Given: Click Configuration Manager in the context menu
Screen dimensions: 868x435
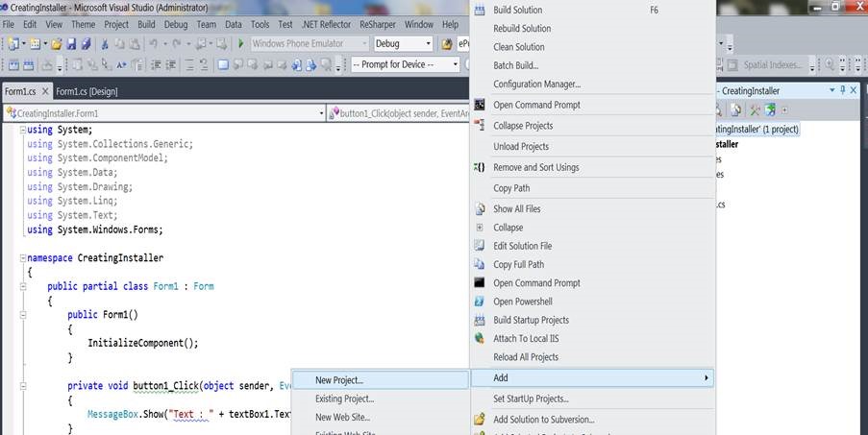Looking at the screenshot, I should [x=536, y=85].
